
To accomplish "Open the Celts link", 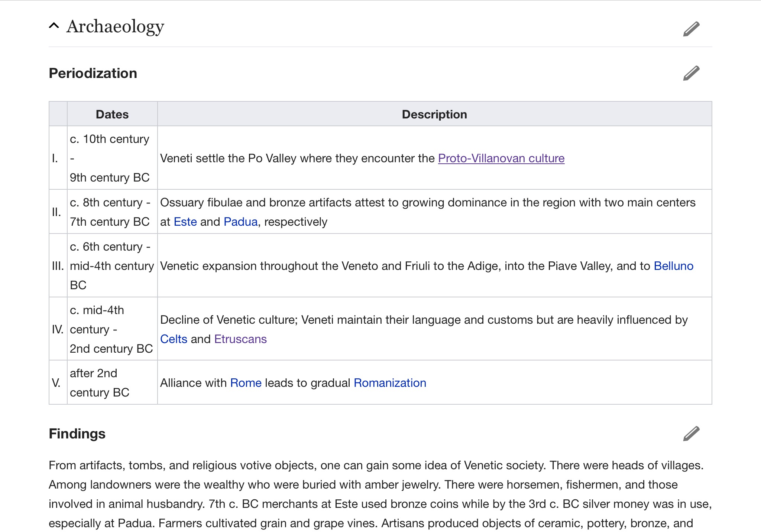I will (174, 339).
